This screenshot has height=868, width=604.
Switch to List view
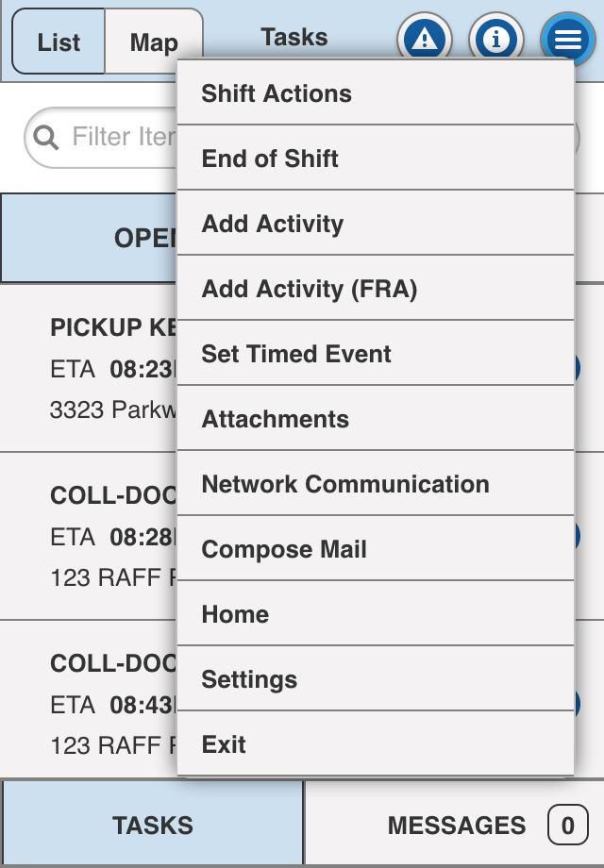coord(59,42)
